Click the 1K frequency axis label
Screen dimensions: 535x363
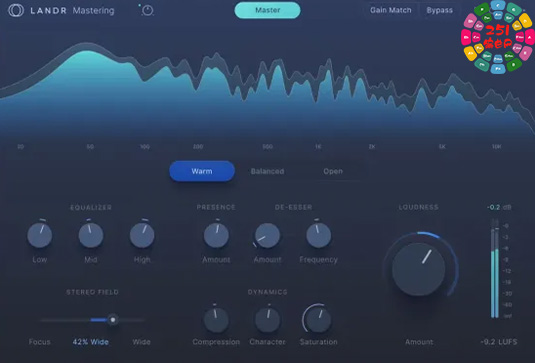click(318, 147)
